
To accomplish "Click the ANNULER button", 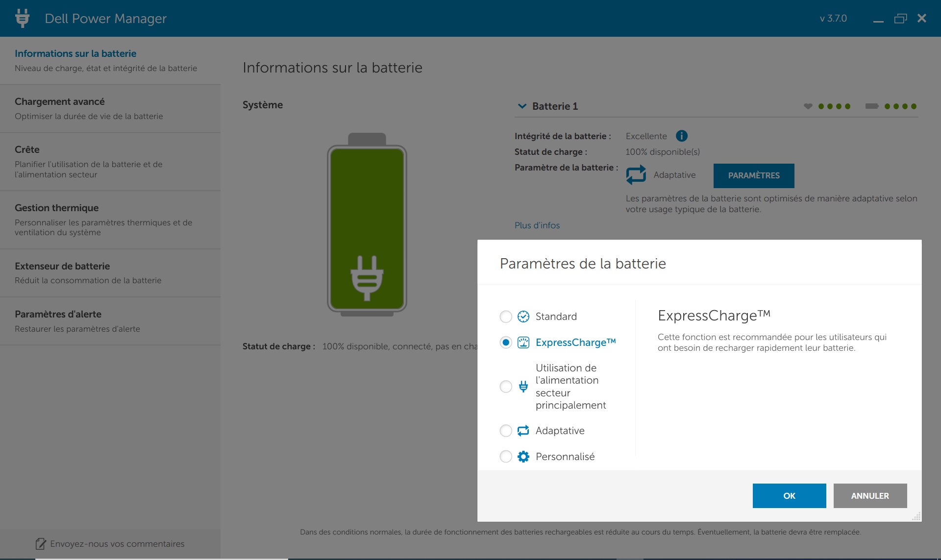I will click(870, 496).
